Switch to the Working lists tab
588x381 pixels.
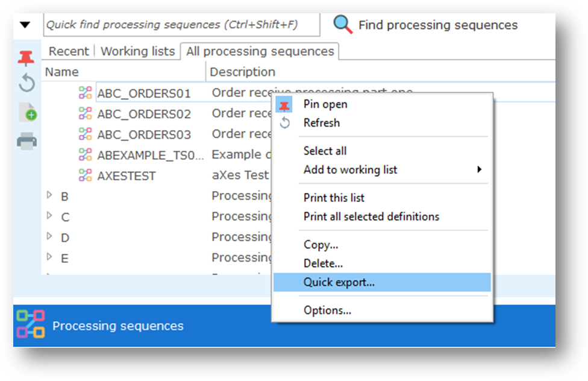coord(137,51)
